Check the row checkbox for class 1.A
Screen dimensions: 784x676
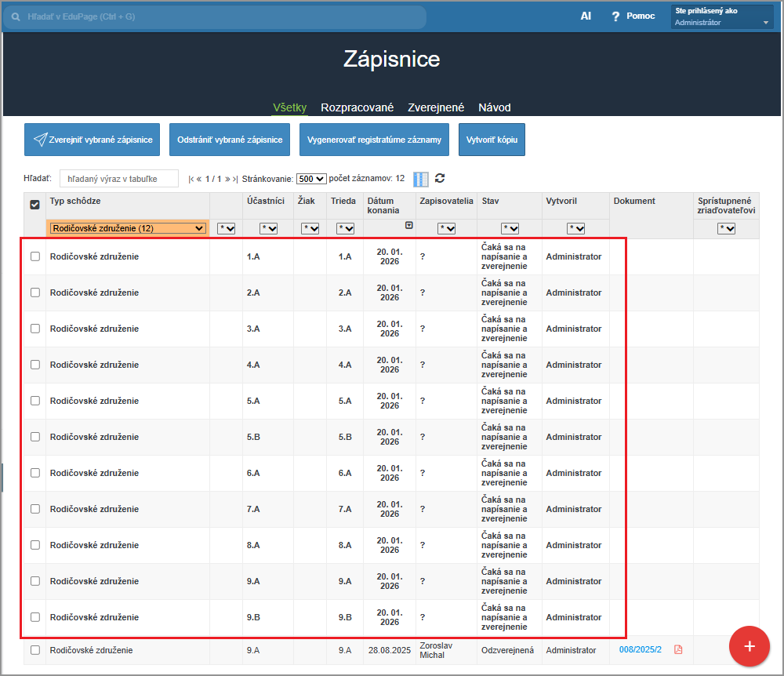(34, 256)
